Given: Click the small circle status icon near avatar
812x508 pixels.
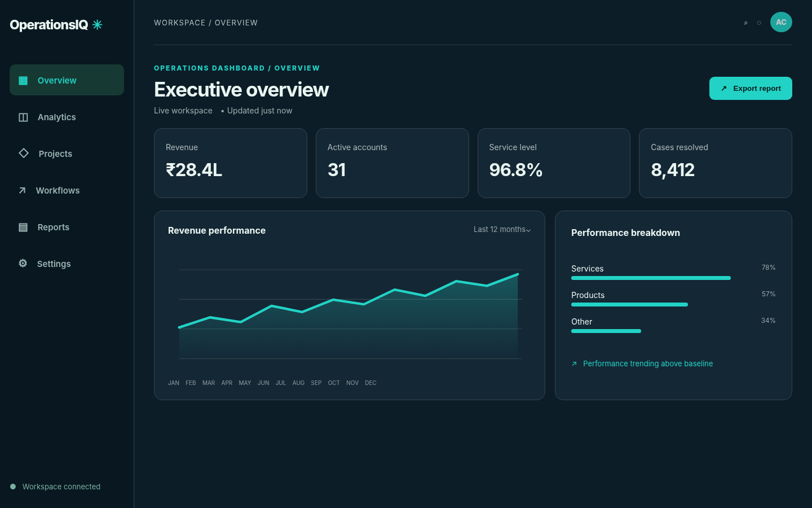Looking at the screenshot, I should coord(759,23).
